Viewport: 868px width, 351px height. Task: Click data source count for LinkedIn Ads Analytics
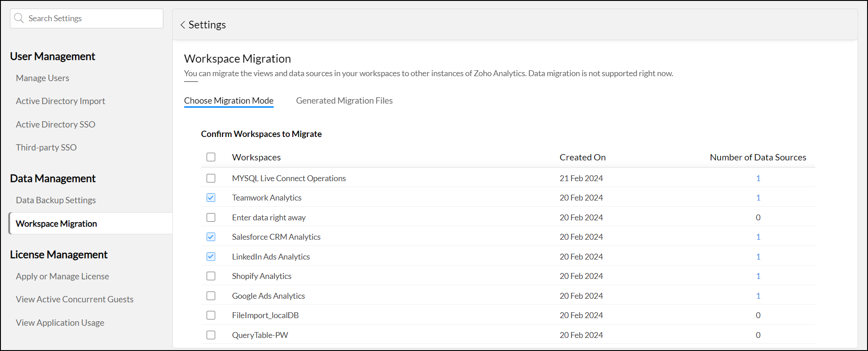[x=758, y=257]
